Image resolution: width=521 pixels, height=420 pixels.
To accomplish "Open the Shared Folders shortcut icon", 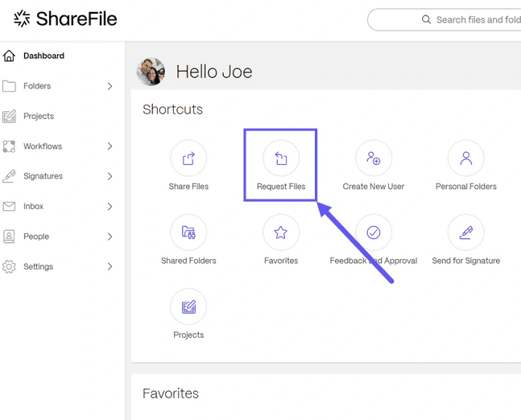I will pyautogui.click(x=188, y=233).
